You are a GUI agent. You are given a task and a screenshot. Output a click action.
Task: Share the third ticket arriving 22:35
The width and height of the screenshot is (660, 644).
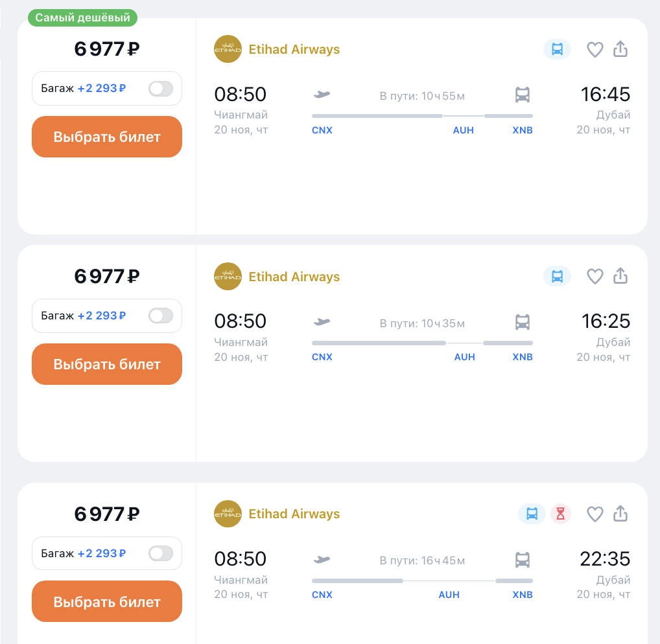620,514
